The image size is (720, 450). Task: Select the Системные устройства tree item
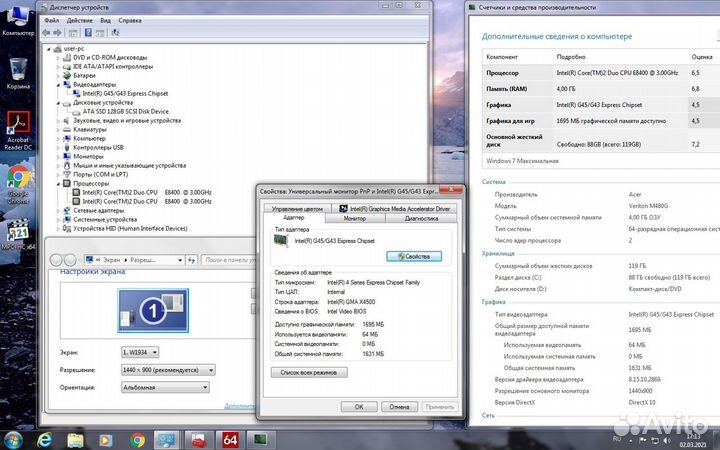105,219
